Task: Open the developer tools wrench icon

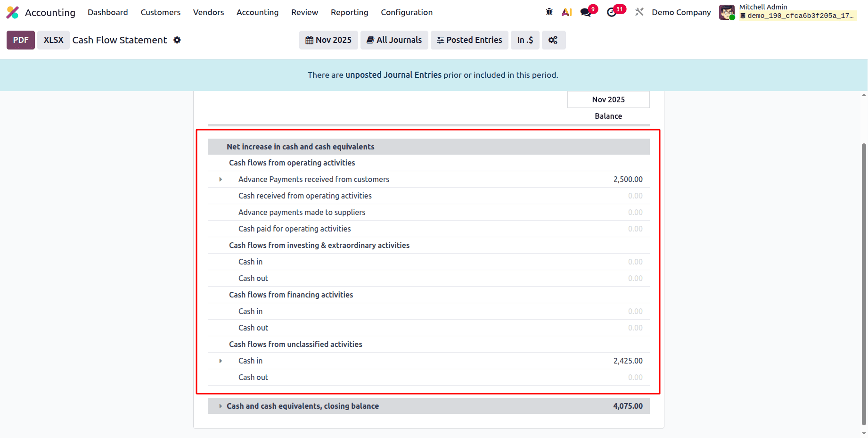Action: pos(639,11)
